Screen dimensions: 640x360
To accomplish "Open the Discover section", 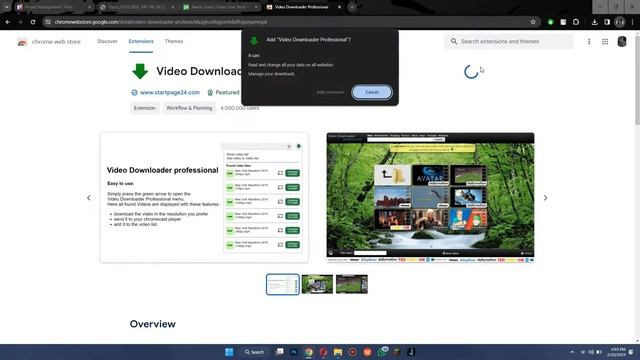I will click(x=107, y=41).
